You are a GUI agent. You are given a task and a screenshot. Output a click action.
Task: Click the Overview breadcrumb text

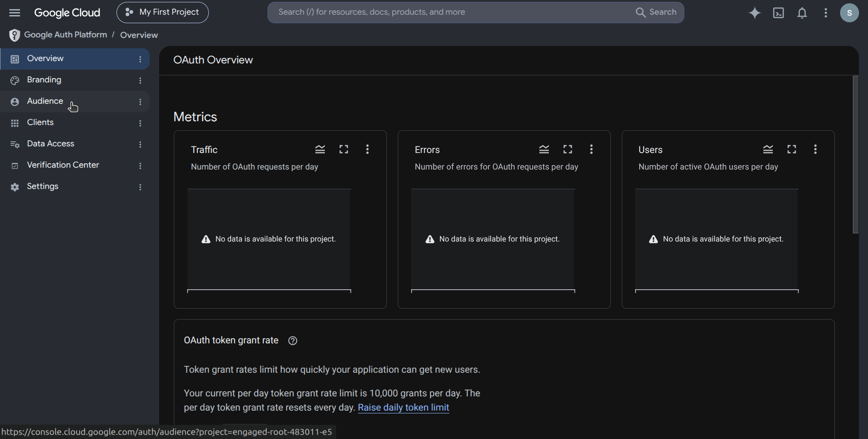[x=139, y=35]
